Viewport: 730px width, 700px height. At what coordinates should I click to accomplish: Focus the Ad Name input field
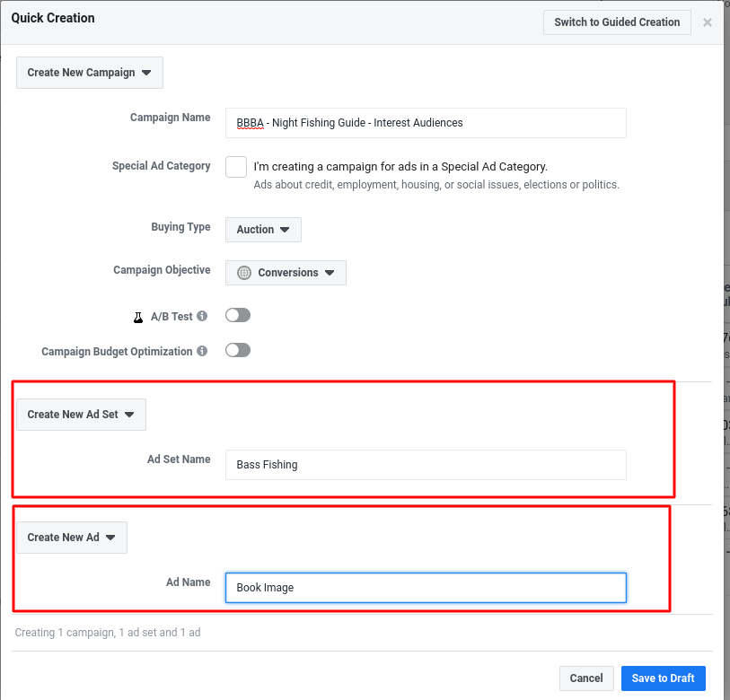point(426,588)
